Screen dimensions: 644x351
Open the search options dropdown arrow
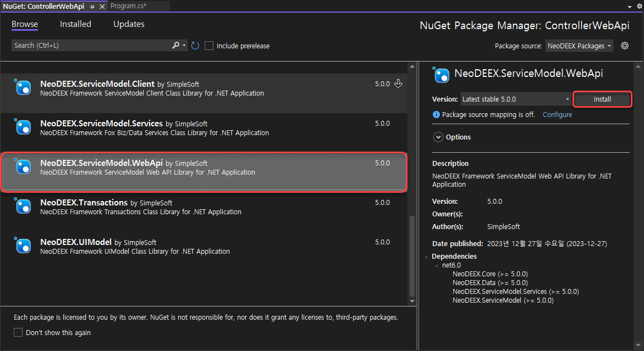(184, 45)
